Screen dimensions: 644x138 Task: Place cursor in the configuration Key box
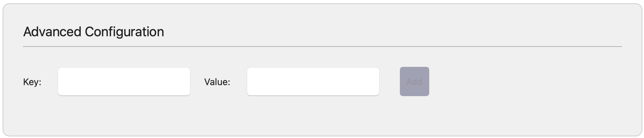pyautogui.click(x=124, y=81)
